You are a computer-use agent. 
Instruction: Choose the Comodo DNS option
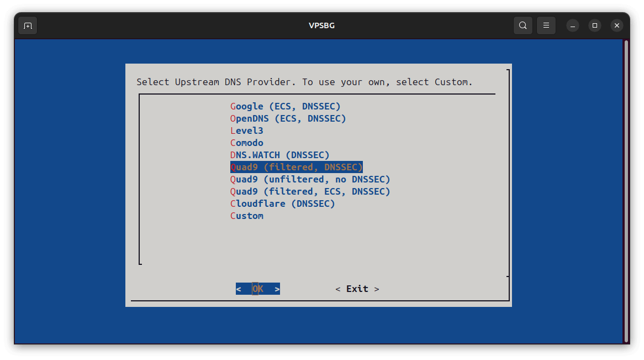pyautogui.click(x=247, y=143)
